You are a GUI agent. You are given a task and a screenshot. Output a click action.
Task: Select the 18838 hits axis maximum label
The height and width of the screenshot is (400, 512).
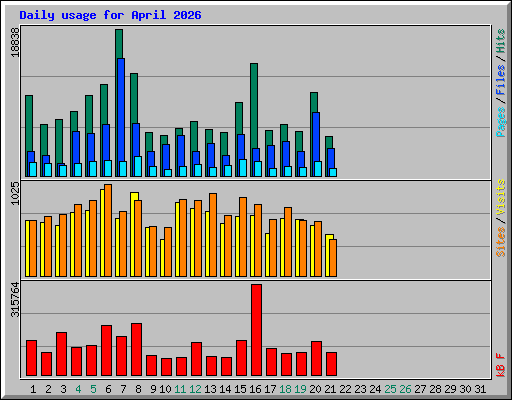click(x=15, y=42)
